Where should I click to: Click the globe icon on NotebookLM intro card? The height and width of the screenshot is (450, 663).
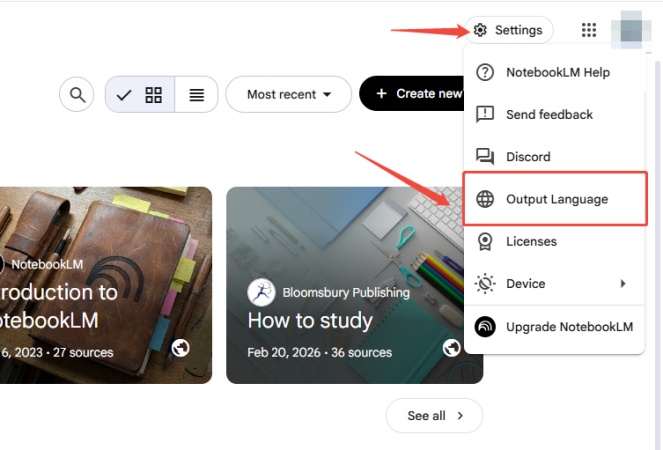[x=181, y=348]
